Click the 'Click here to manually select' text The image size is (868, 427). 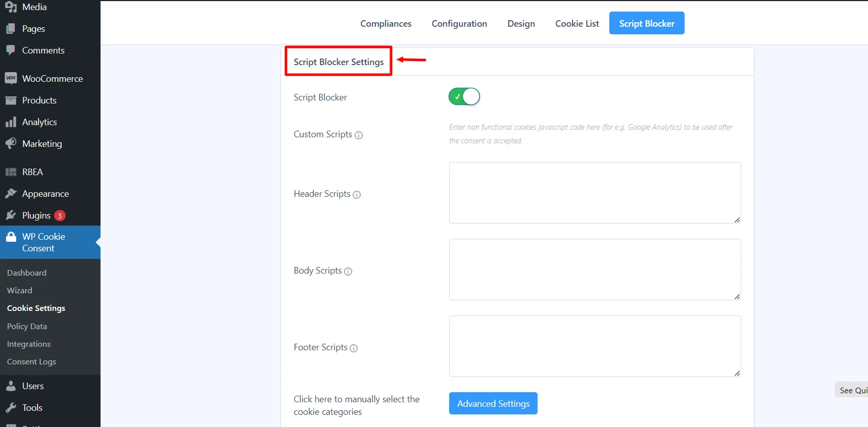coord(357,405)
